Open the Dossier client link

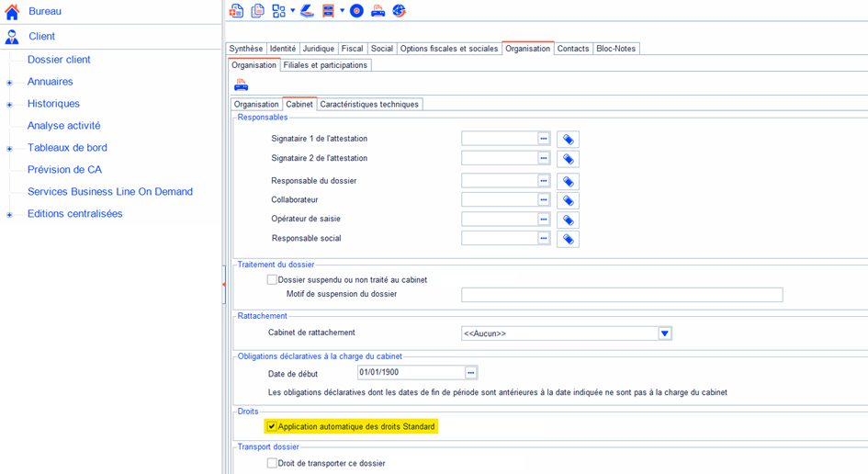click(59, 60)
